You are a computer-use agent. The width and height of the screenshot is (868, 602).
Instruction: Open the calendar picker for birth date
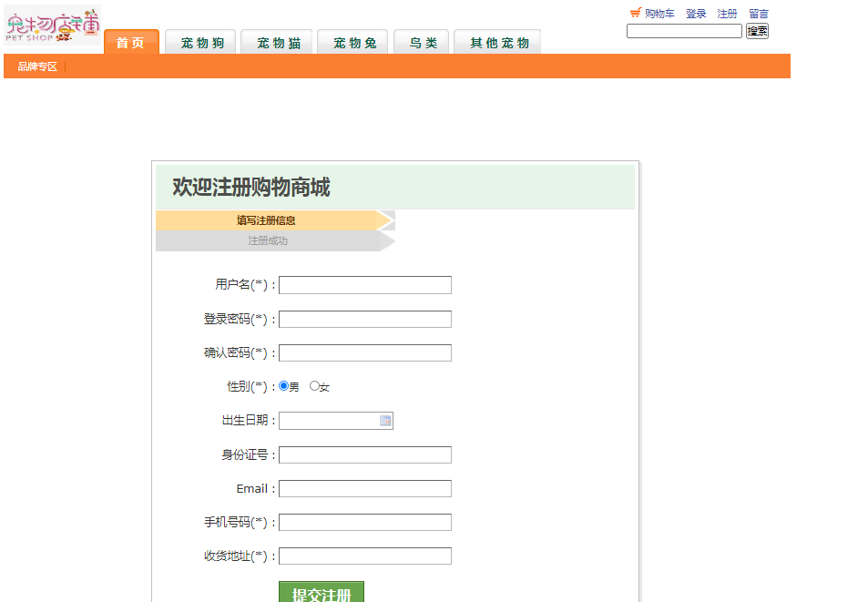tap(385, 421)
